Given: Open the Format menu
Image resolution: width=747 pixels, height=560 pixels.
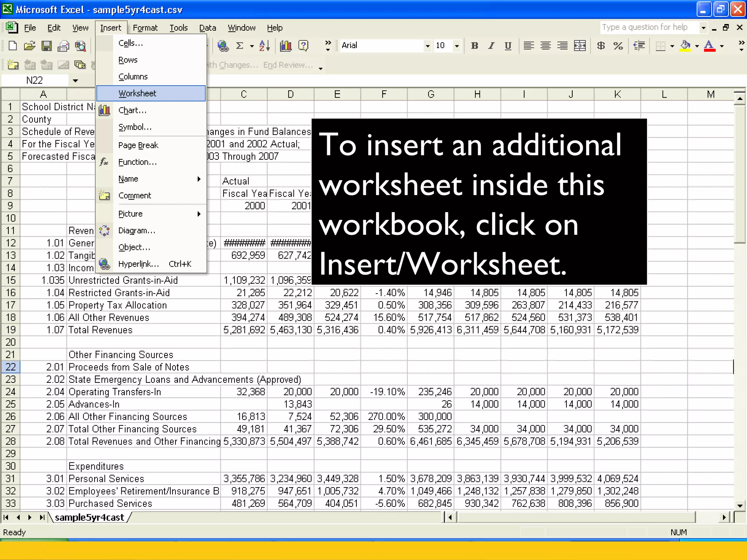Looking at the screenshot, I should [145, 28].
